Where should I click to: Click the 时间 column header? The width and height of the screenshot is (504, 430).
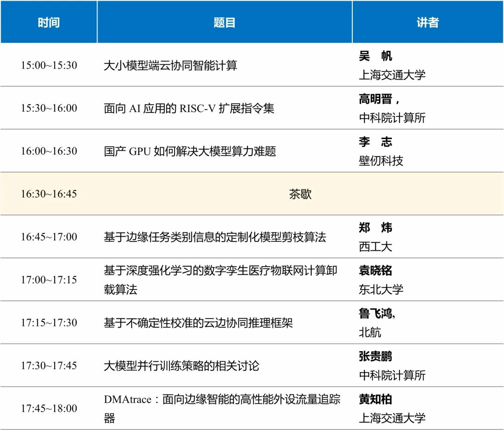click(49, 22)
